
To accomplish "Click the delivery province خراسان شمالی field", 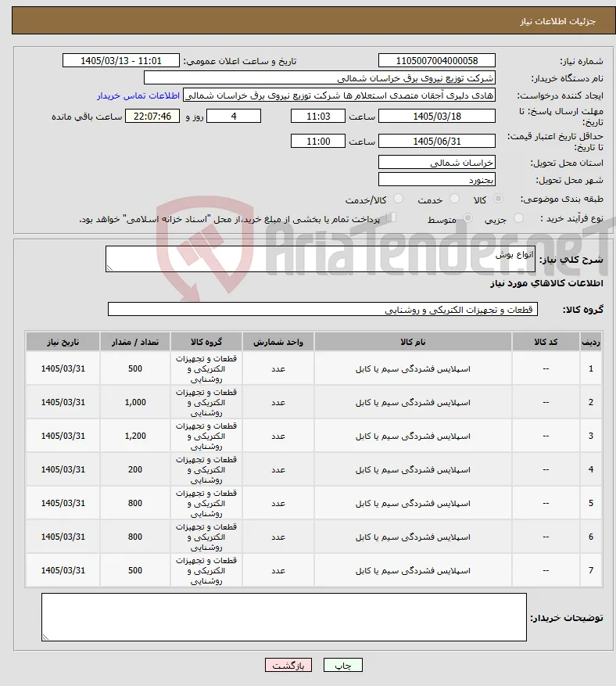I will (x=437, y=163).
